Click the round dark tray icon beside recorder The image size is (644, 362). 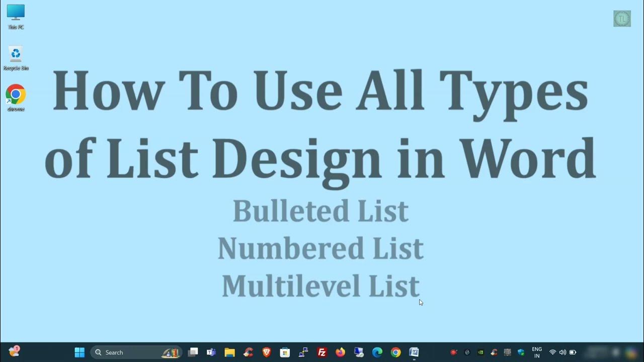coord(467,352)
